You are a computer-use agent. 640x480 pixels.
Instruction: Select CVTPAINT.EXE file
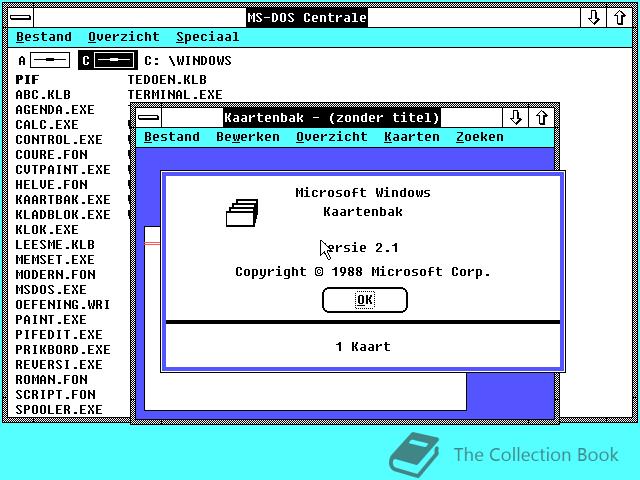[x=63, y=170]
